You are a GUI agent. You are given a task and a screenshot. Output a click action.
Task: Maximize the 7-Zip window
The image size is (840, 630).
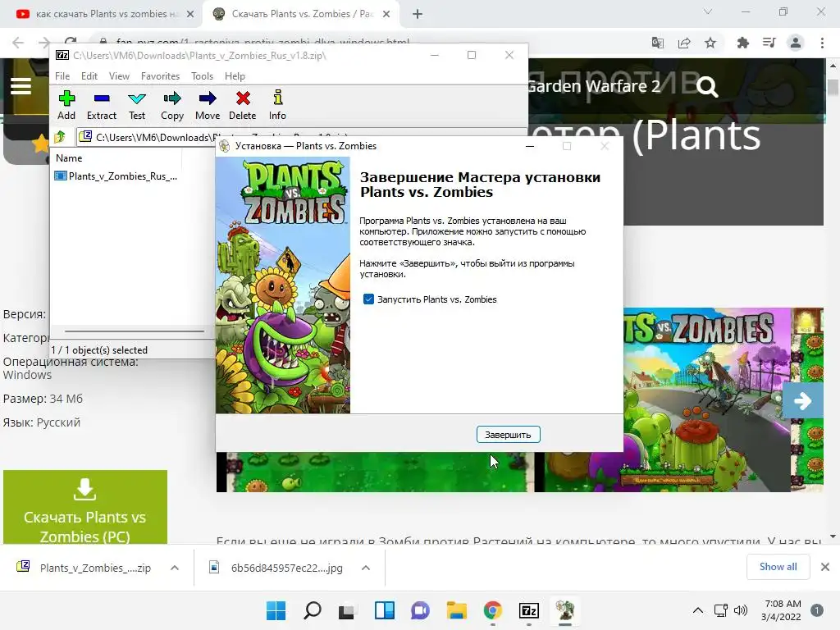472,55
